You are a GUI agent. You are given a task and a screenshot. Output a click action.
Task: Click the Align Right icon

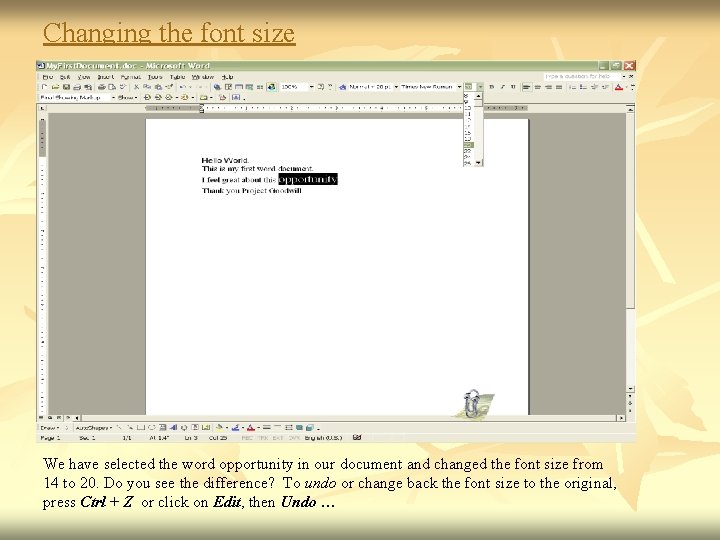(548, 87)
